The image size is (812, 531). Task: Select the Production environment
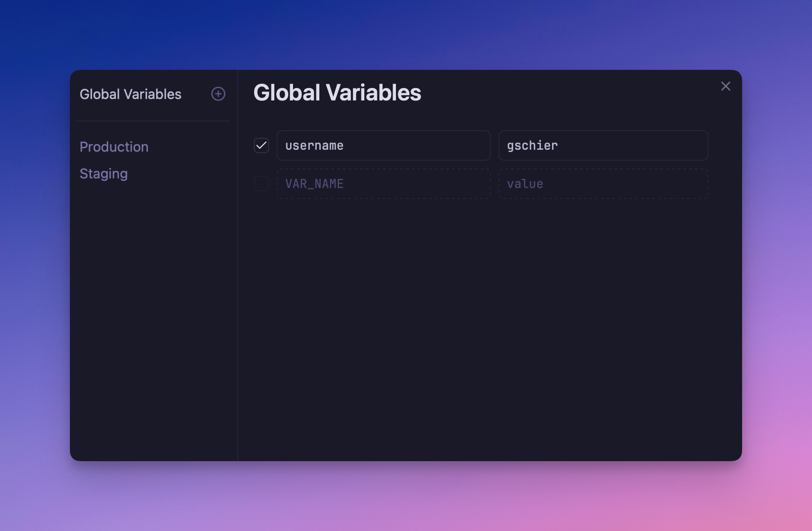pos(114,147)
